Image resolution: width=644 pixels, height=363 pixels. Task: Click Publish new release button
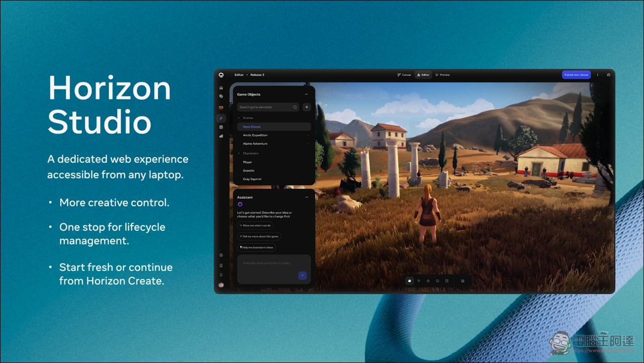click(x=576, y=75)
